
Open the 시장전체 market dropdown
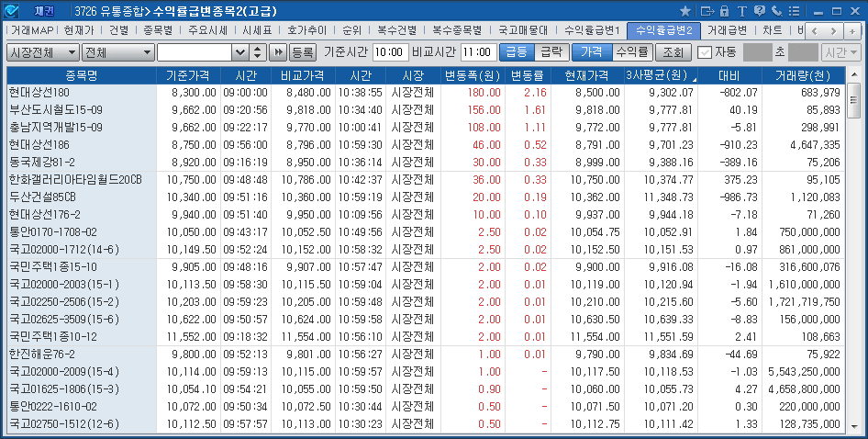pos(41,52)
